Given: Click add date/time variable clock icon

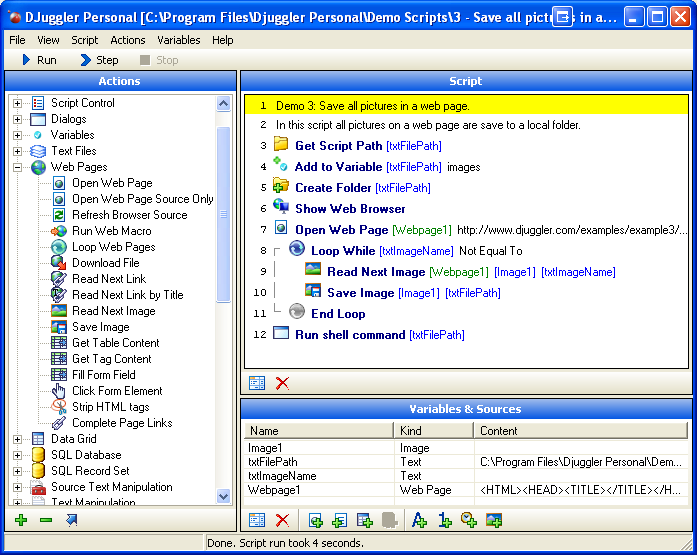Looking at the screenshot, I should coord(469,520).
